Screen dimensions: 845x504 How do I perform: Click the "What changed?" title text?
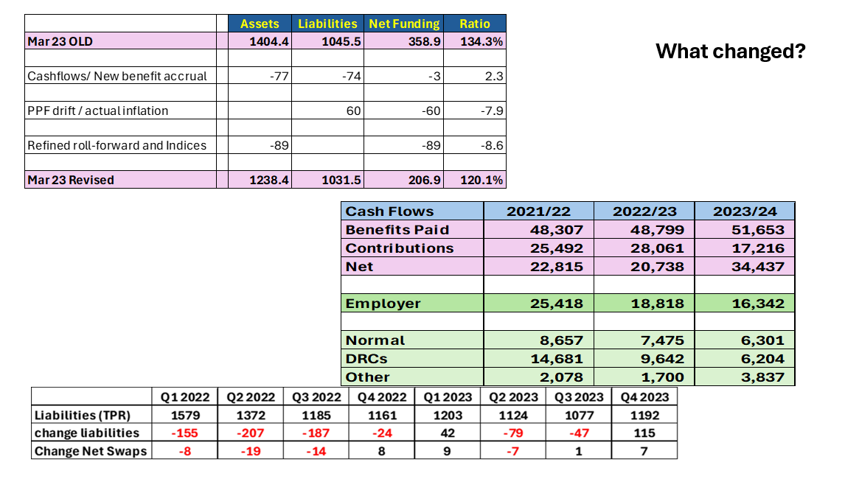[x=730, y=52]
